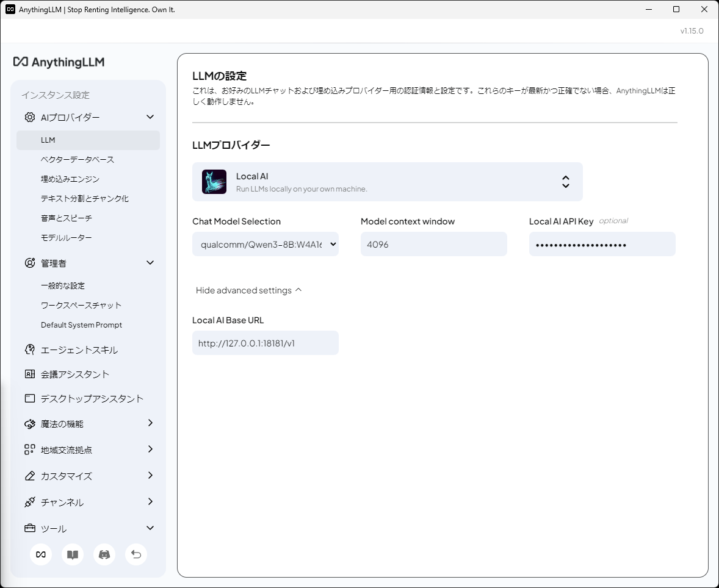Select the LLM sidebar item

(x=88, y=140)
